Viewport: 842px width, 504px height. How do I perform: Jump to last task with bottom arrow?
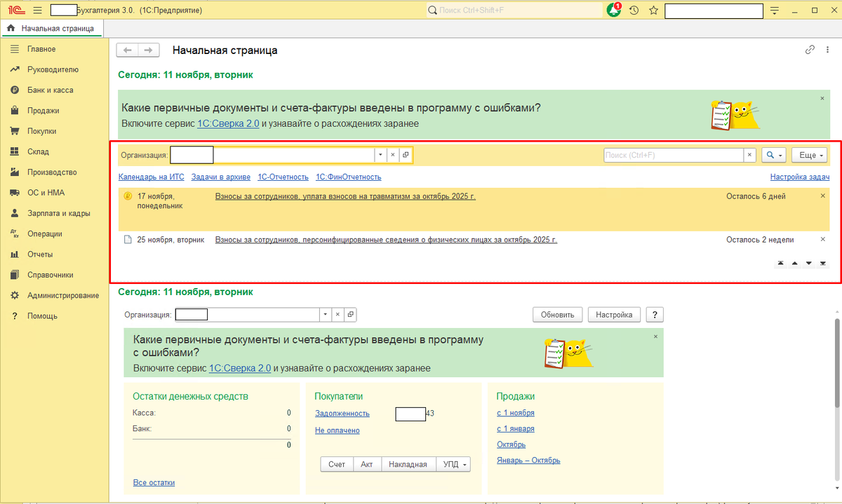pos(823,264)
